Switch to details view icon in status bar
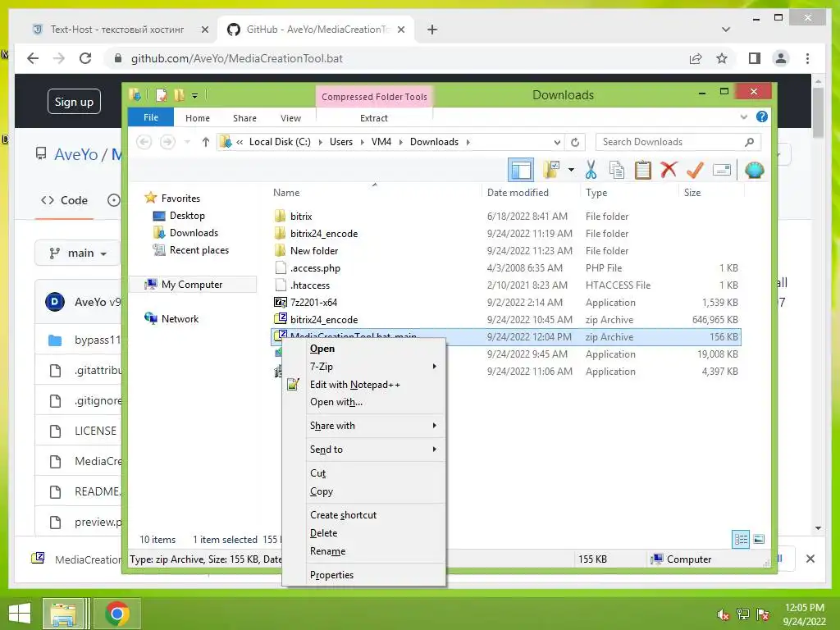This screenshot has width=840, height=630. tap(741, 539)
